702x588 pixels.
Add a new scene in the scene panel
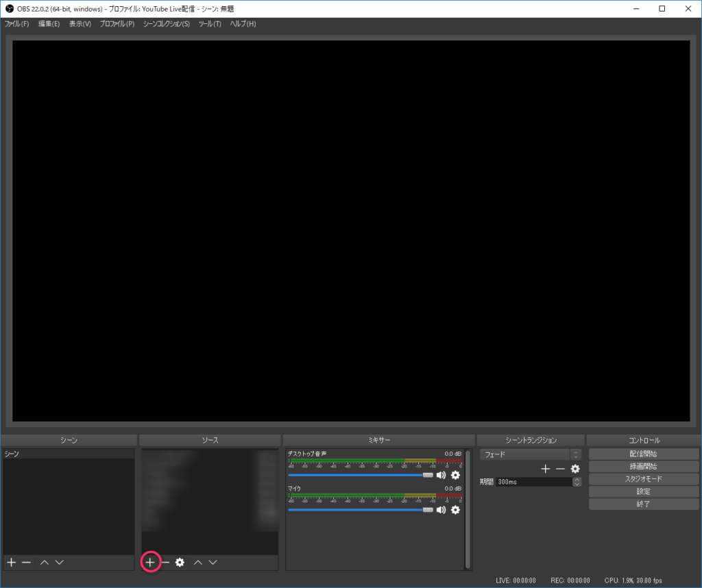(x=11, y=562)
